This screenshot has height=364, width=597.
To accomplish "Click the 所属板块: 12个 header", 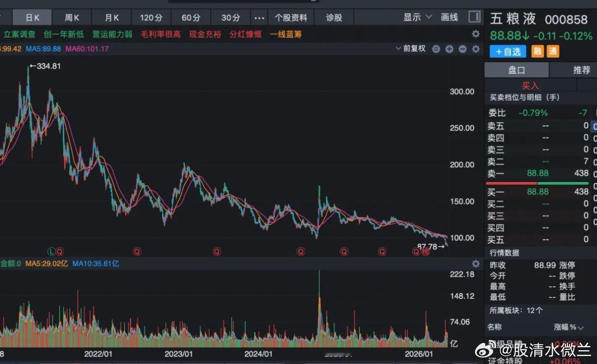I will [516, 310].
